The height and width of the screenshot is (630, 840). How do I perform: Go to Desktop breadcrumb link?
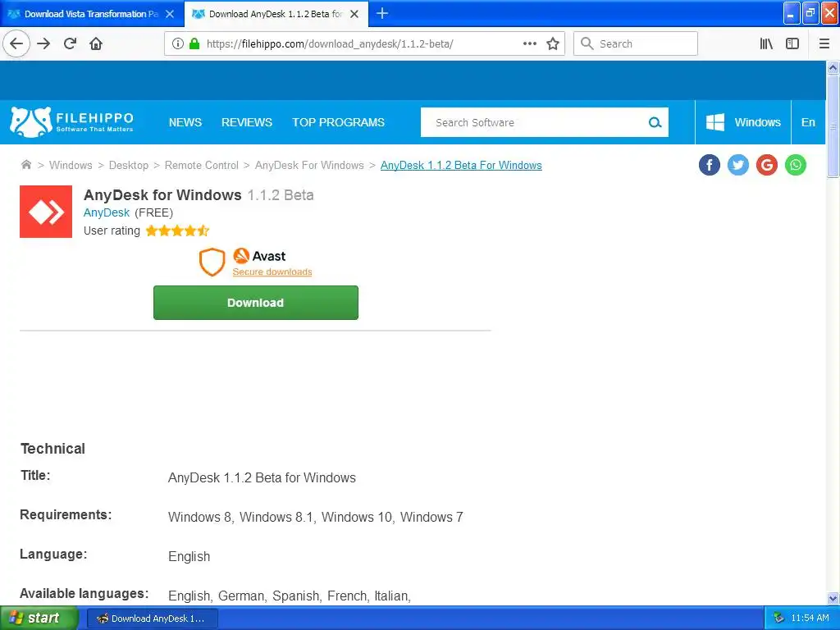(x=129, y=165)
